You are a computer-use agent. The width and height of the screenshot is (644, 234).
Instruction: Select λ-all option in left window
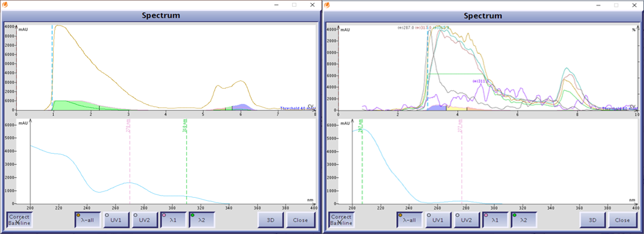(x=87, y=220)
